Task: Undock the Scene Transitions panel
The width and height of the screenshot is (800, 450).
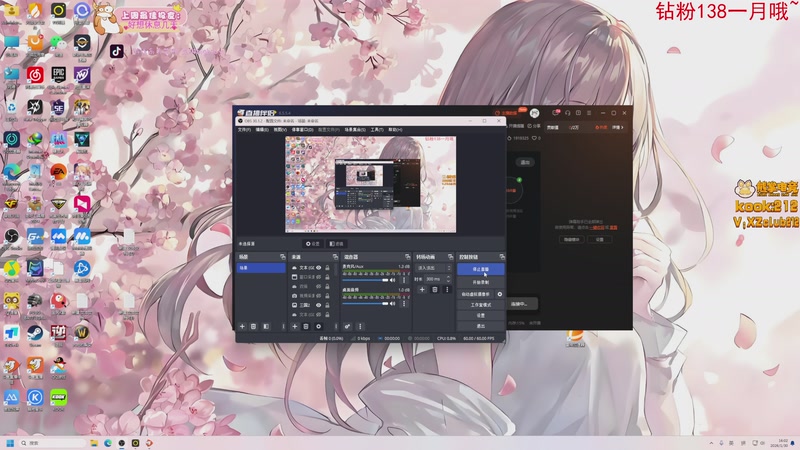Action: pyautogui.click(x=451, y=257)
